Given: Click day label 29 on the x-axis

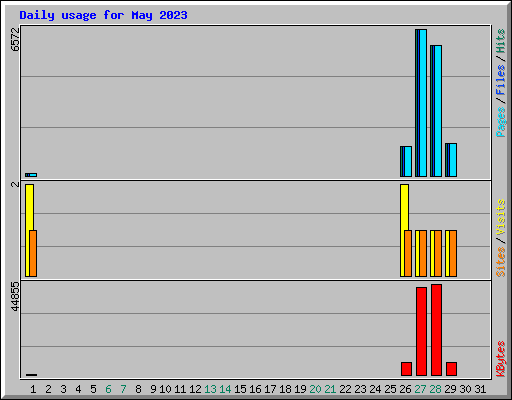Looking at the screenshot, I should tap(450, 389).
